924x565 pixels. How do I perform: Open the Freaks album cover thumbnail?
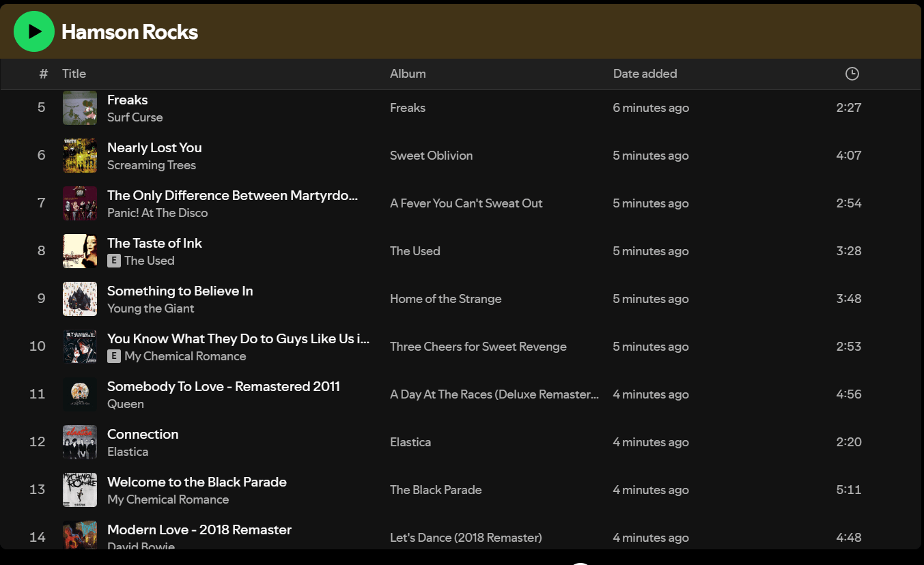[x=80, y=108]
